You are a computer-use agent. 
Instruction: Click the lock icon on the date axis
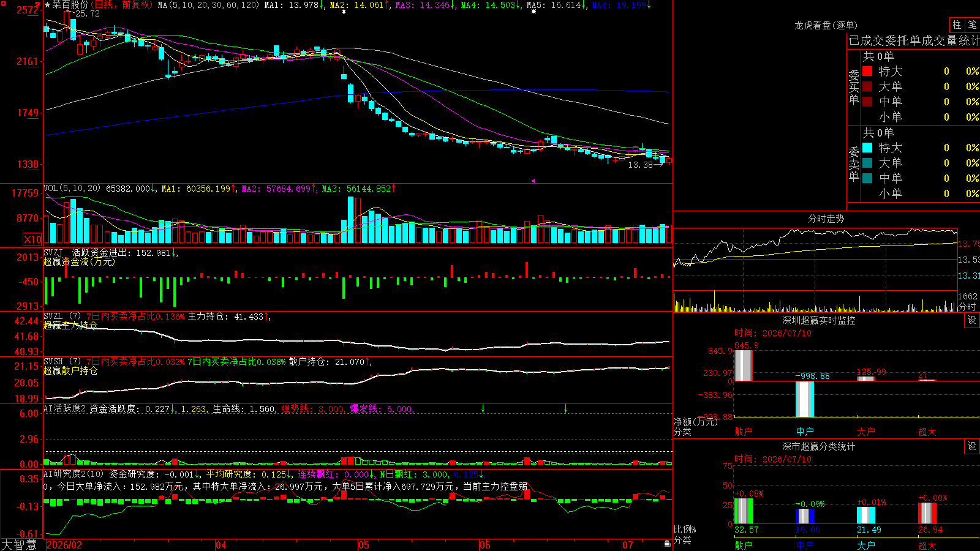tap(667, 544)
